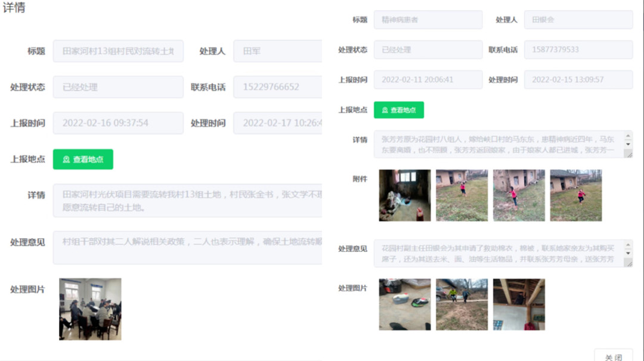Open second 附件 thumbnail in right panel
This screenshot has width=644, height=361.
pyautogui.click(x=462, y=195)
